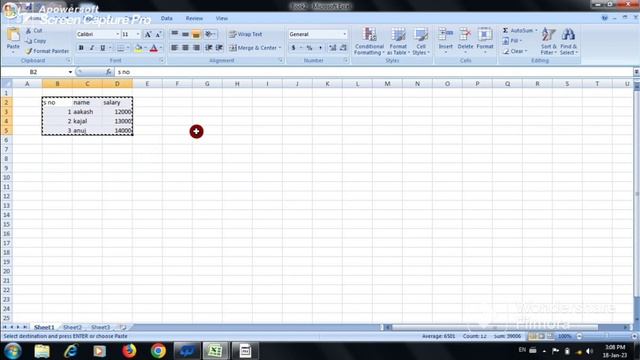640x360 pixels.
Task: Switch to the Sheet2 tab
Action: coord(72,327)
